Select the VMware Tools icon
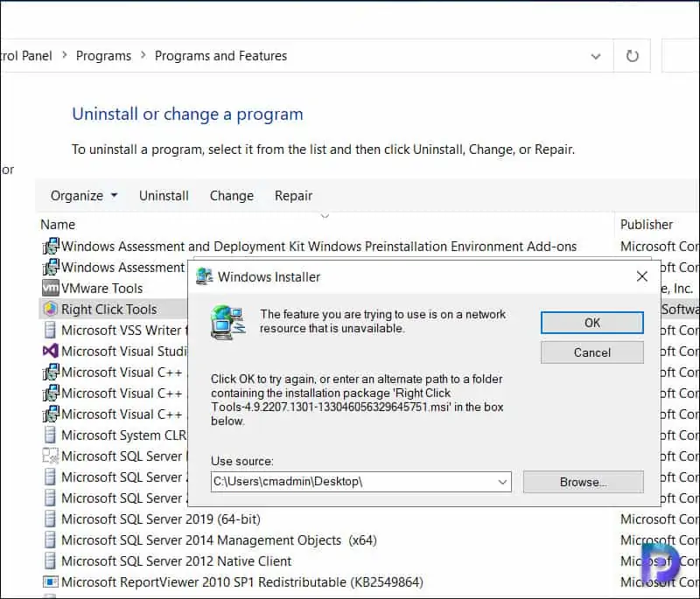Viewport: 700px width, 599px height. point(50,288)
